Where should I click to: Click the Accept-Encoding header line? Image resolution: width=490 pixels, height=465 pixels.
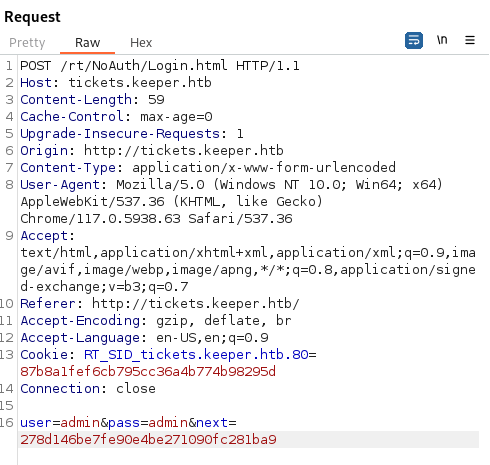(156, 320)
